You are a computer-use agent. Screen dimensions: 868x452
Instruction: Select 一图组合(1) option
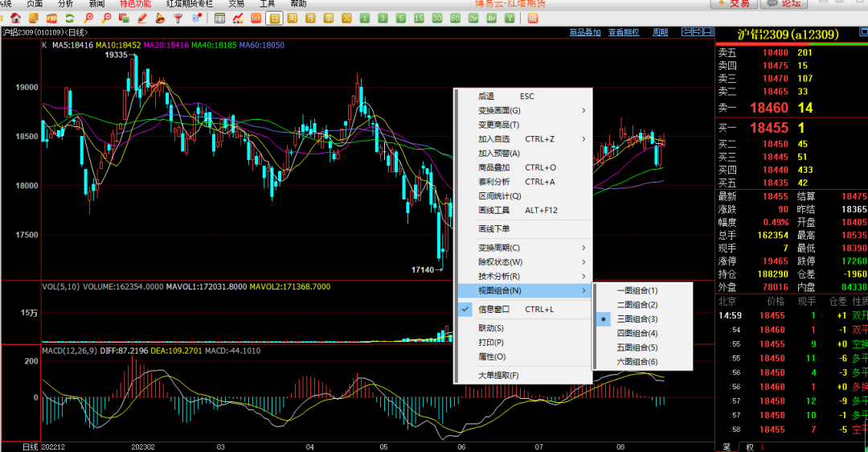(x=643, y=291)
